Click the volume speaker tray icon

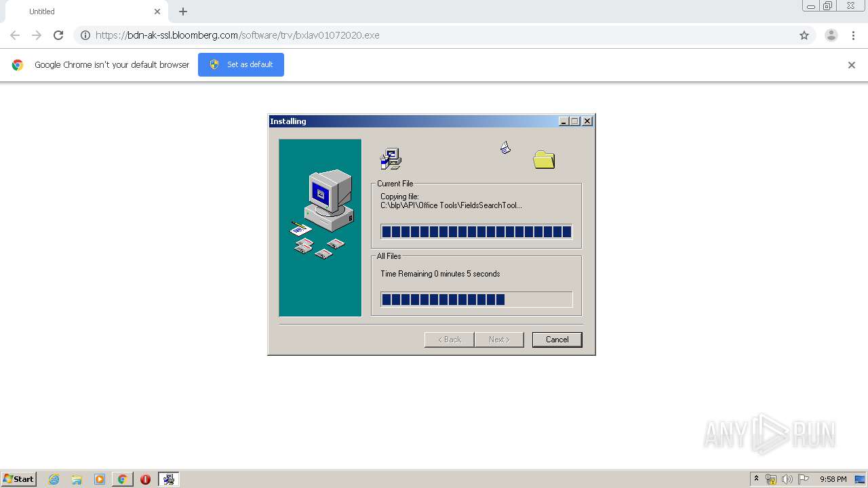(x=787, y=479)
